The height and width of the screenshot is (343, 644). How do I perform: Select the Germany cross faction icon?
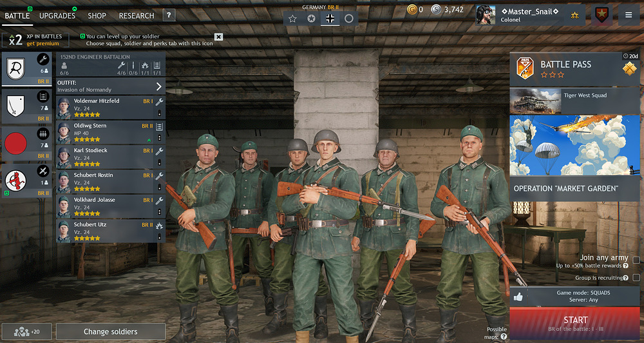[x=330, y=19]
